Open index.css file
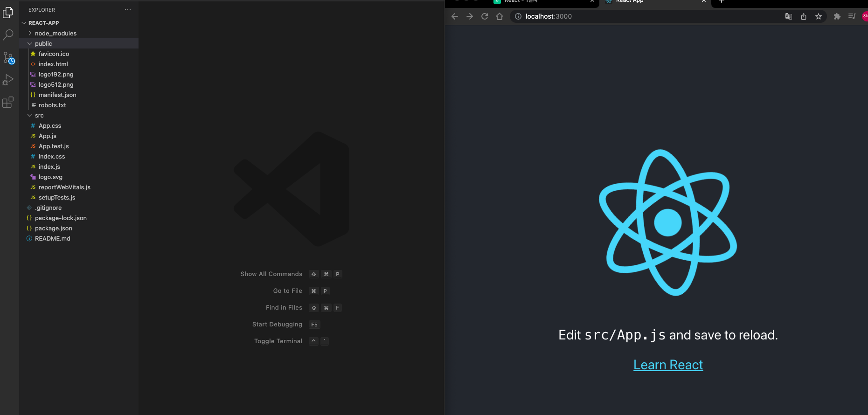Viewport: 868px width, 415px height. click(x=79, y=156)
